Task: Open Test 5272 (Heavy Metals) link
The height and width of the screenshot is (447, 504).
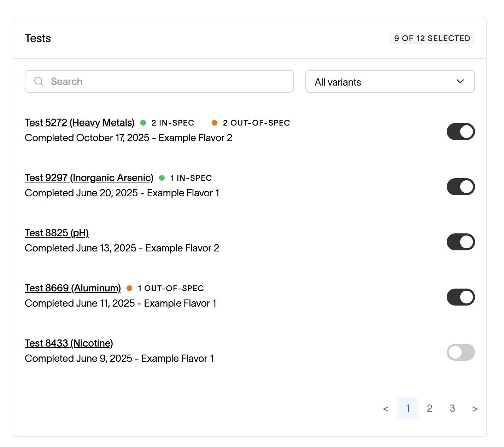Action: click(80, 122)
